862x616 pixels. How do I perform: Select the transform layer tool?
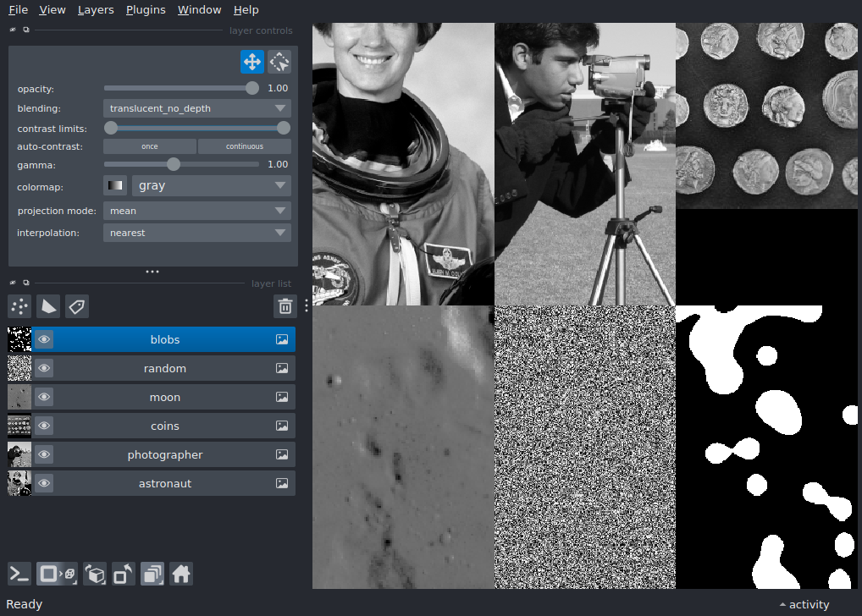[x=279, y=62]
